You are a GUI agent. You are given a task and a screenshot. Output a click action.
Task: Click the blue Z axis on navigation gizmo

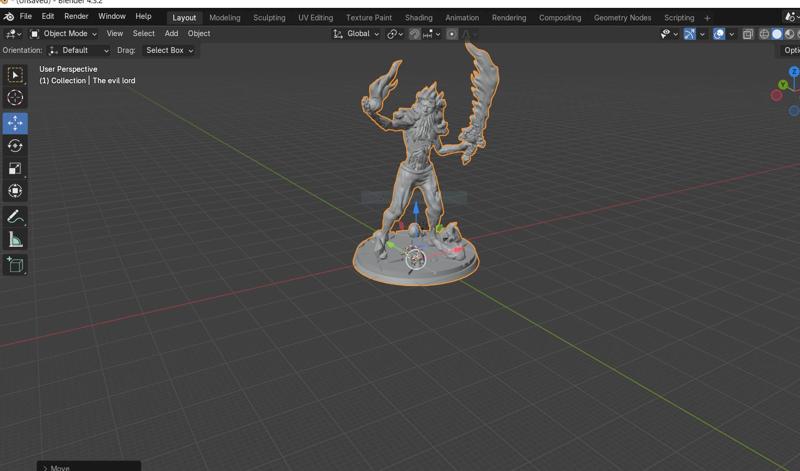794,72
